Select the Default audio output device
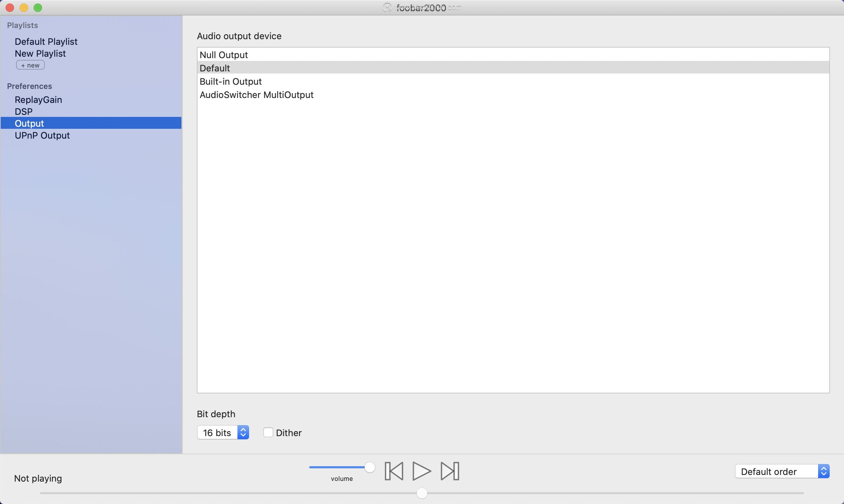This screenshot has width=844, height=504. 214,68
